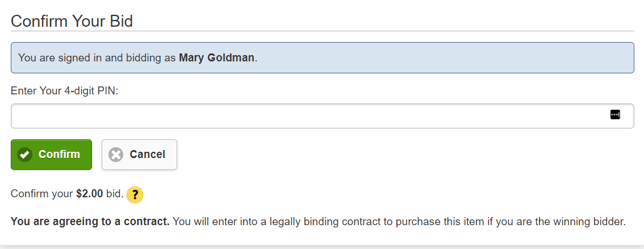
Task: Focus the 4-digit PIN input field
Action: pyautogui.click(x=323, y=116)
